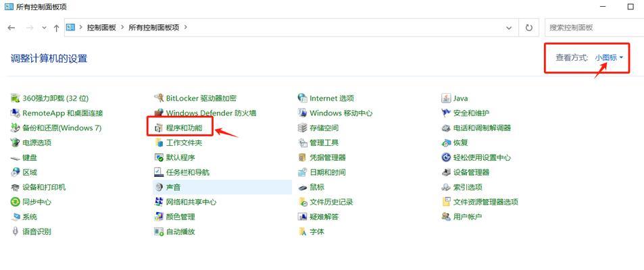Viewport: 644px width, 270px height.
Task: Go back with the back arrow
Action: 11,28
